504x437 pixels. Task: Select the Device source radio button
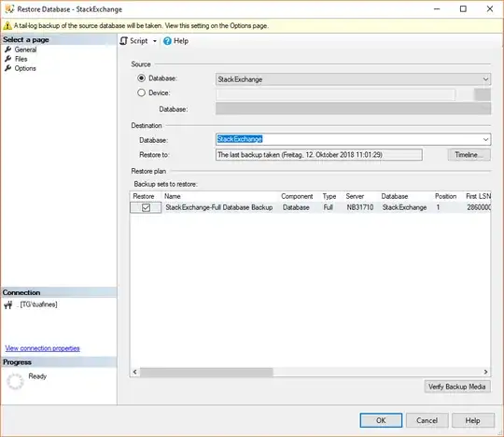pyautogui.click(x=142, y=92)
